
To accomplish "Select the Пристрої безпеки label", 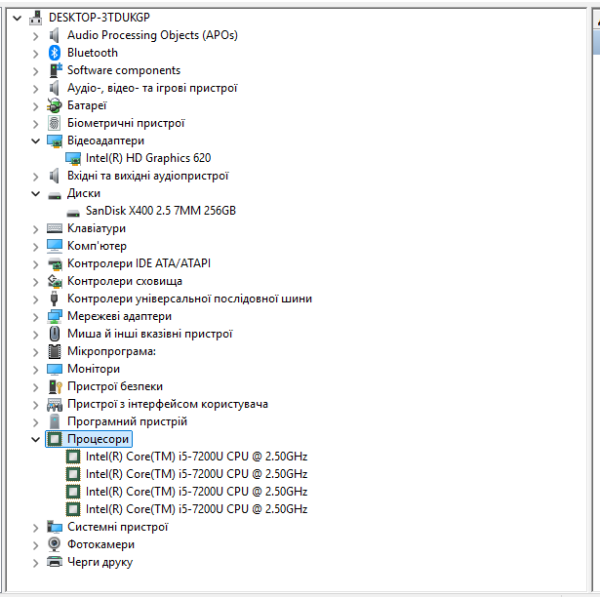I will coord(115,386).
